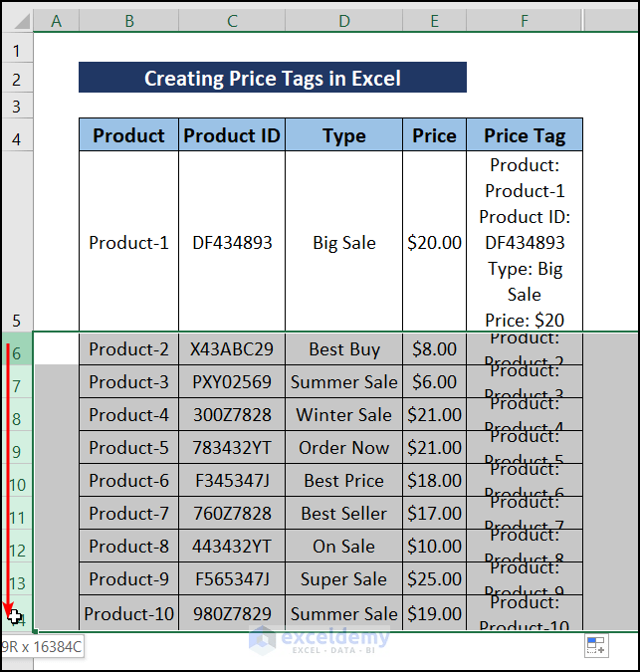Select column B header
The height and width of the screenshot is (672, 640).
(x=129, y=21)
